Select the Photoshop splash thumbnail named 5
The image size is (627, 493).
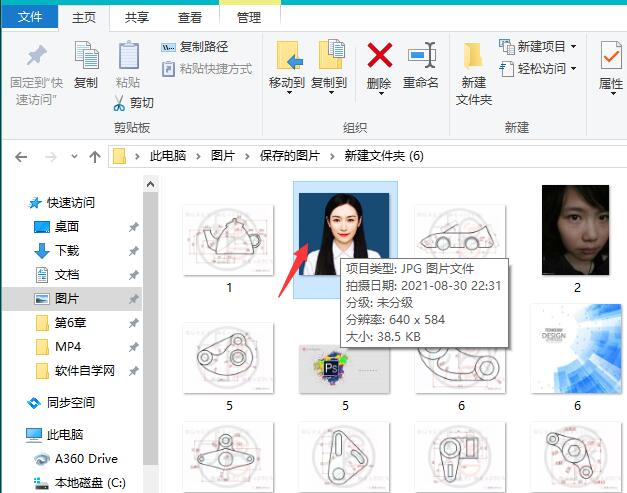[x=344, y=369]
